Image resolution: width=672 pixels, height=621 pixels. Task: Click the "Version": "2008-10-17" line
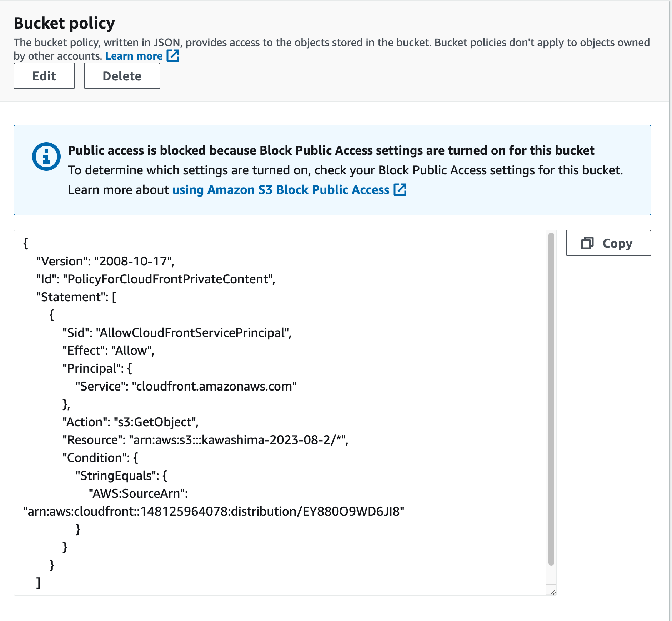[105, 261]
